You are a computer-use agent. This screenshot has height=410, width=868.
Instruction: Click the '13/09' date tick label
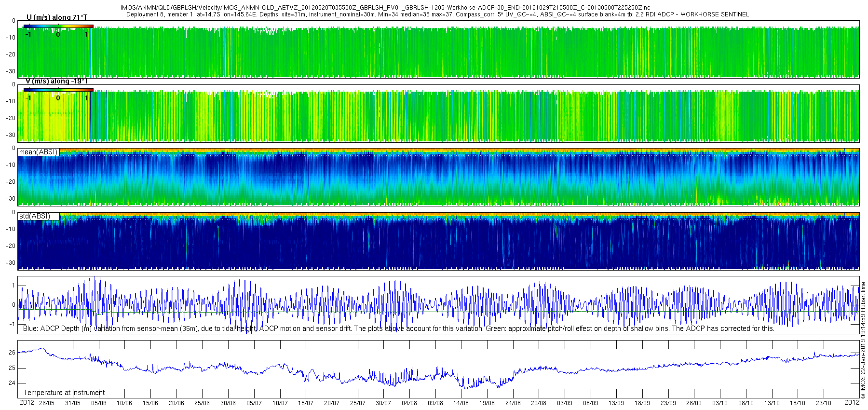tap(616, 403)
